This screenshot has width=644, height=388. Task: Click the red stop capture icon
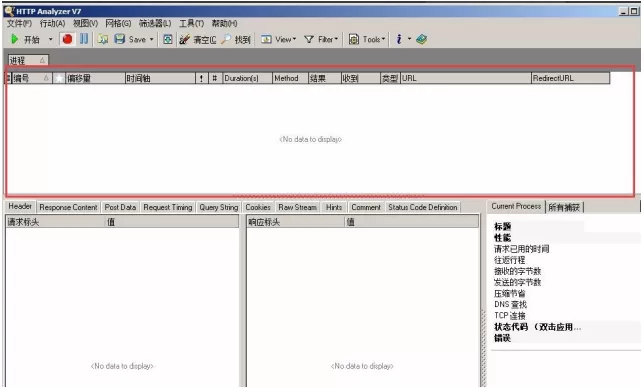click(x=67, y=39)
